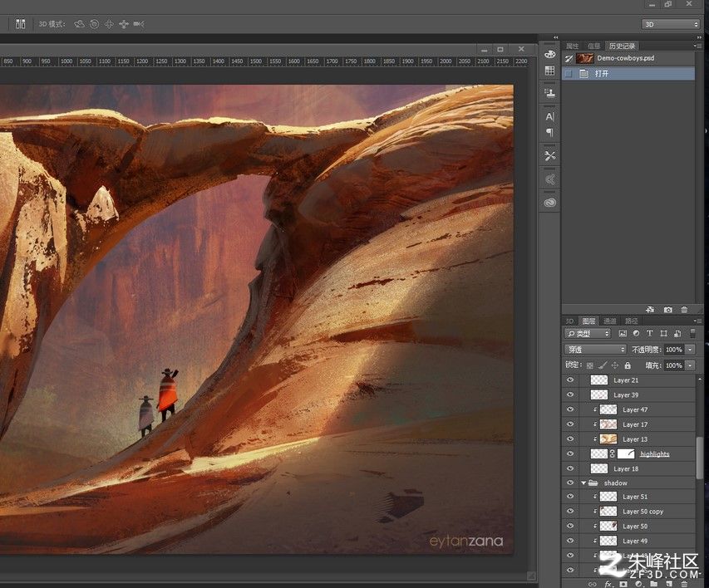Lock transparent pixels
The width and height of the screenshot is (709, 588).
point(589,365)
